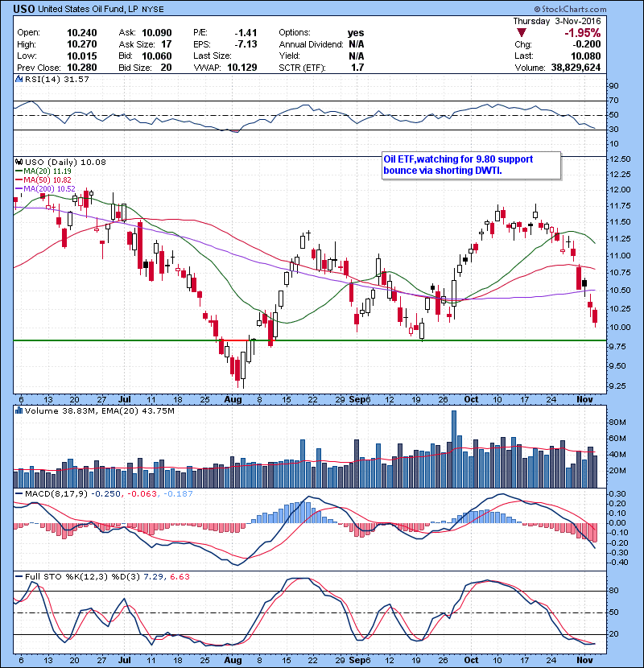Click the percent change -1.95%
The width and height of the screenshot is (644, 668).
583,33
